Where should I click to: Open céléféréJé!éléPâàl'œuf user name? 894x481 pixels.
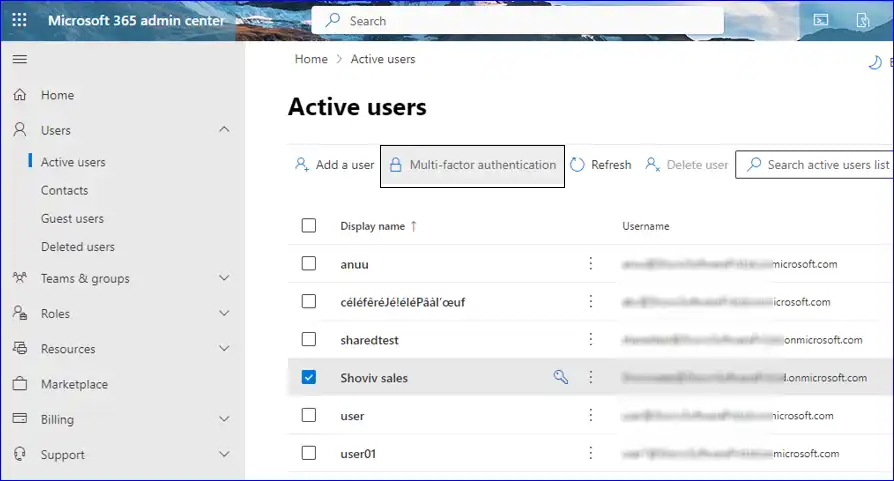click(403, 302)
